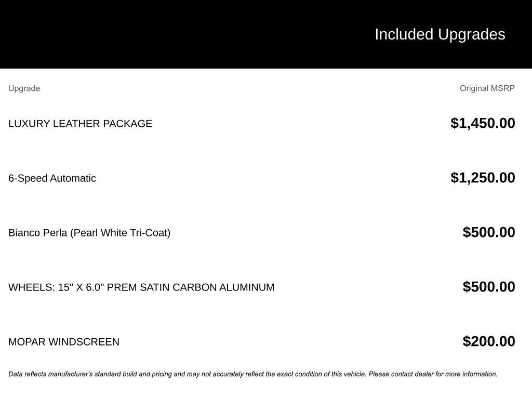The height and width of the screenshot is (399, 532).
Task: Select the MOPAR WINDSCREEN upgrade entry
Action: pos(64,342)
